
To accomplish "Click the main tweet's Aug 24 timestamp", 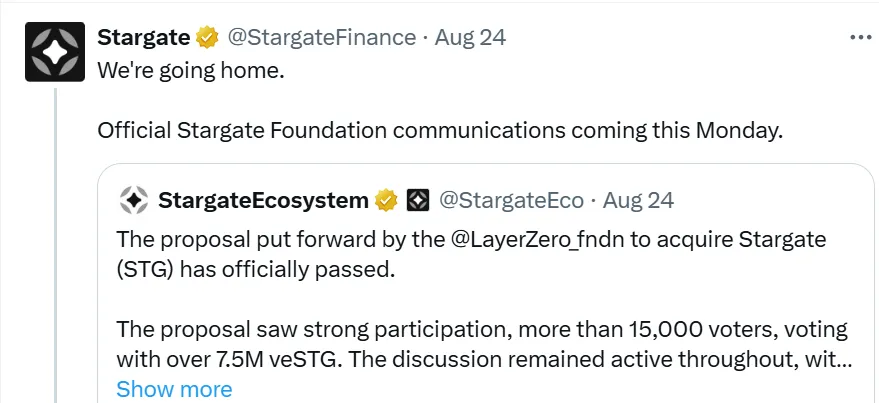I will (471, 38).
